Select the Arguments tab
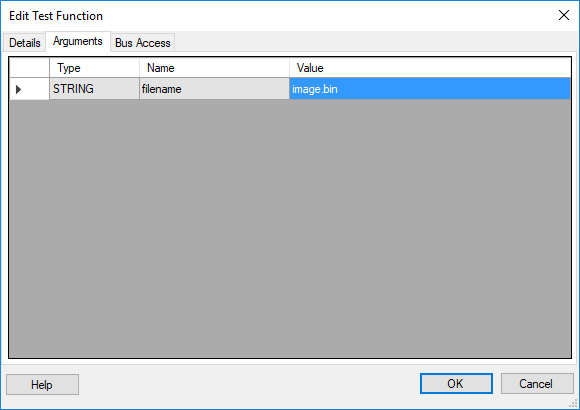 pos(78,41)
